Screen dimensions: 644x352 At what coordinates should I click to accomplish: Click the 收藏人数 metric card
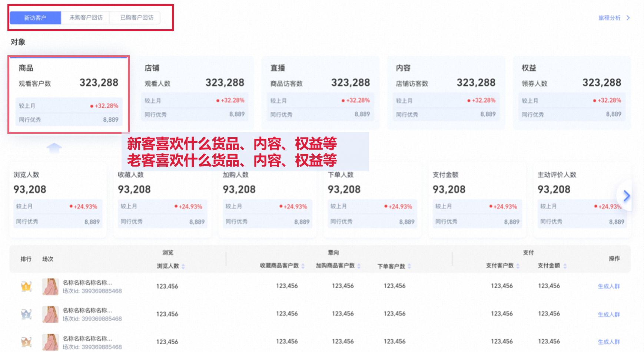(x=163, y=200)
